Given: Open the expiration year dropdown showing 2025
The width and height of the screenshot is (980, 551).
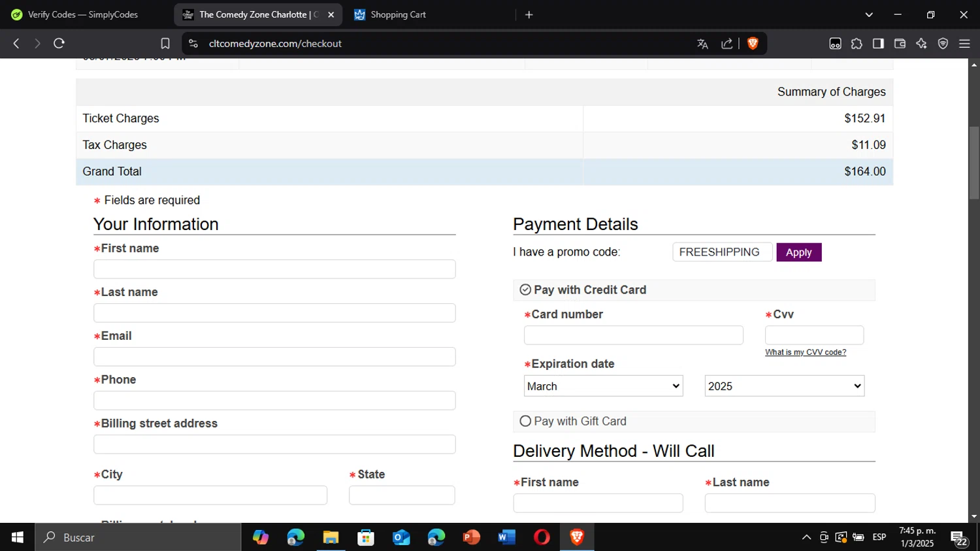Looking at the screenshot, I should (785, 386).
